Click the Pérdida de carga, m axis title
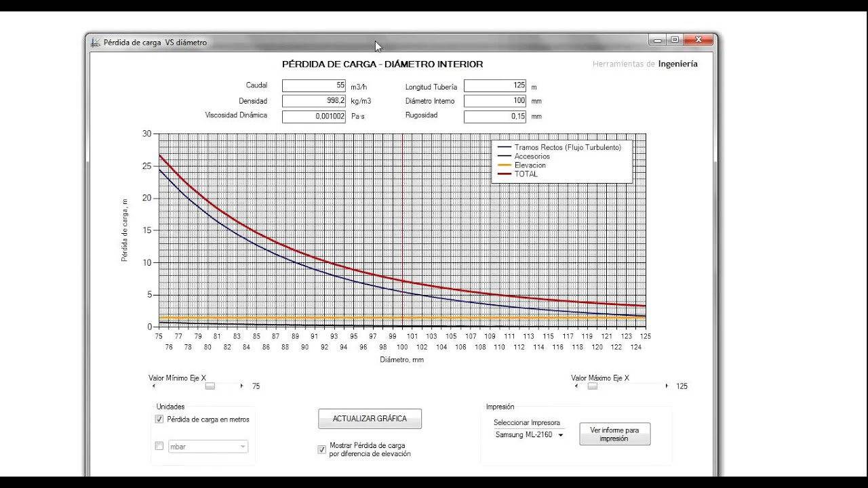Viewport: 868px width, 488px height. (125, 230)
